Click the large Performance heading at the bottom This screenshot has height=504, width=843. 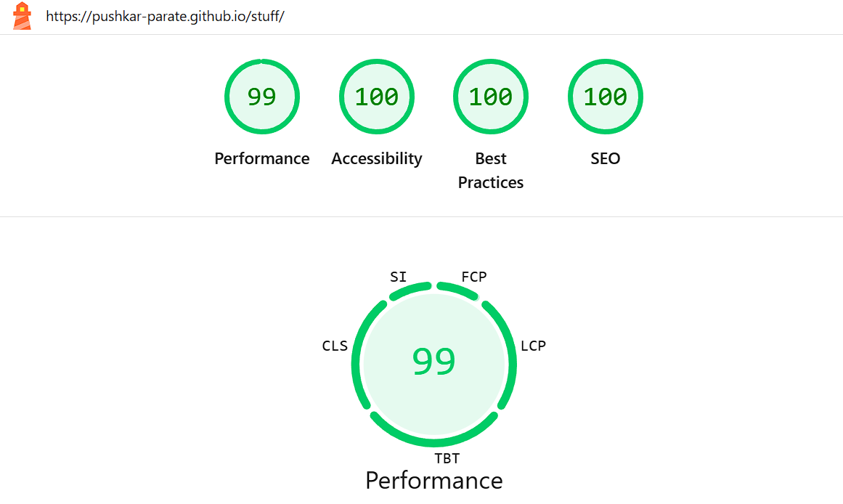pyautogui.click(x=433, y=480)
